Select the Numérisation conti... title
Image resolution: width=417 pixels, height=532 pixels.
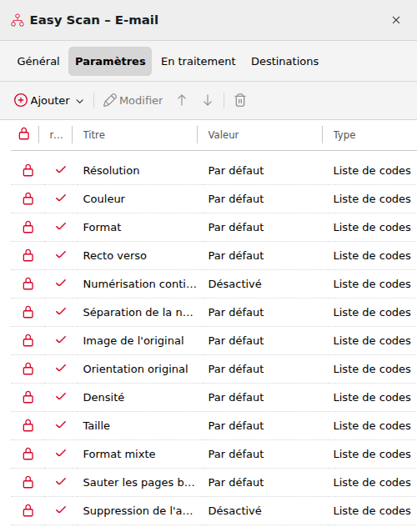pos(140,284)
